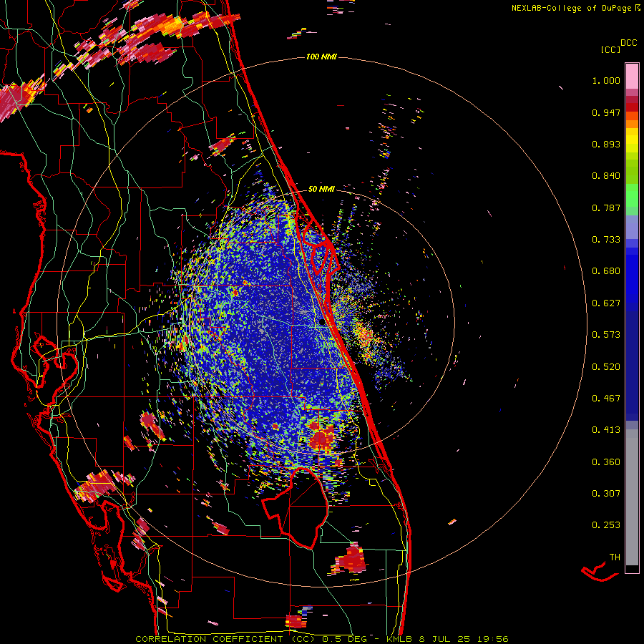
Task: Select the 0.893 scale value
Action: pos(606,144)
